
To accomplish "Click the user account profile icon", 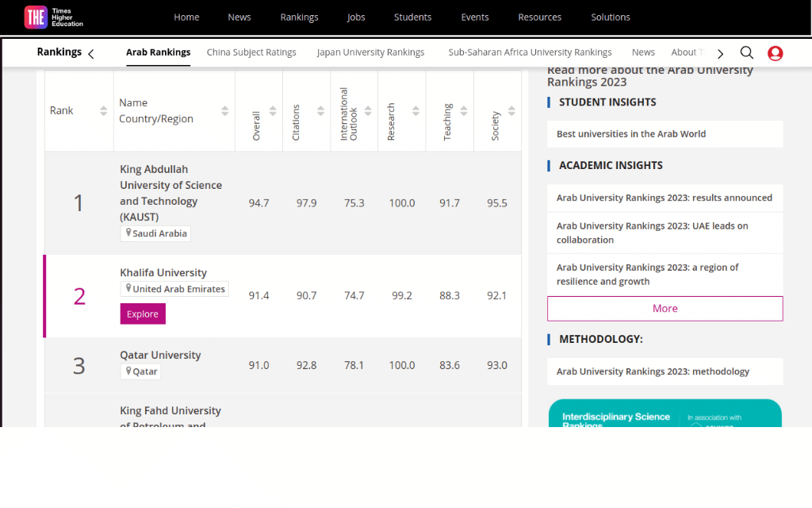I will click(775, 53).
